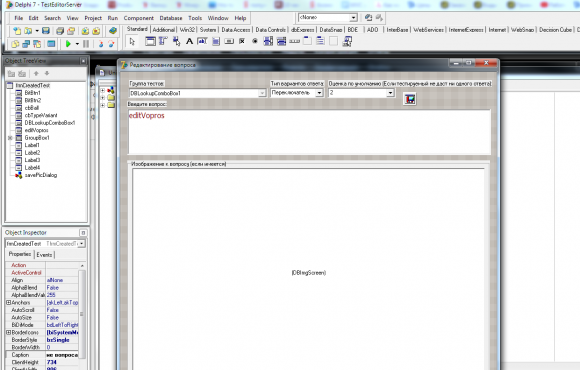Screen dimensions: 580x370
Task: Click the green Run button
Action: (68, 44)
